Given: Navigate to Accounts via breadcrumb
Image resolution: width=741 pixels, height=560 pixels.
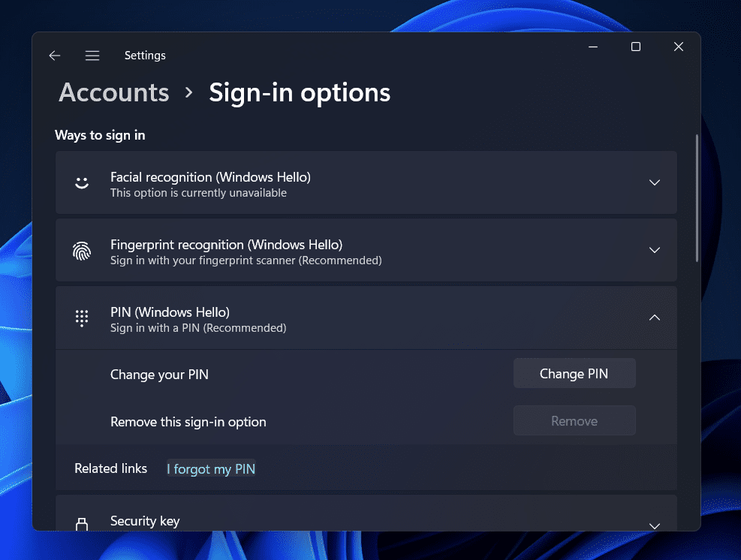Looking at the screenshot, I should pos(113,92).
